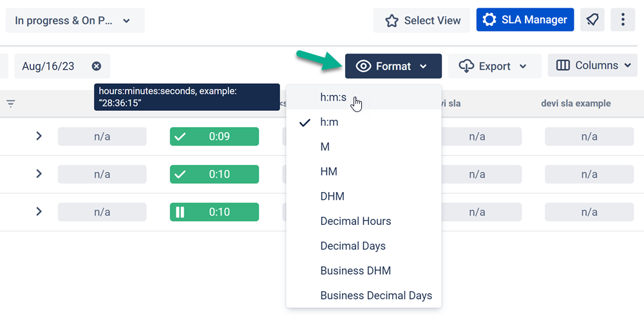Clear the Aug/16/23 date filter
Viewport: 644px width, 319px height.
pos(97,66)
